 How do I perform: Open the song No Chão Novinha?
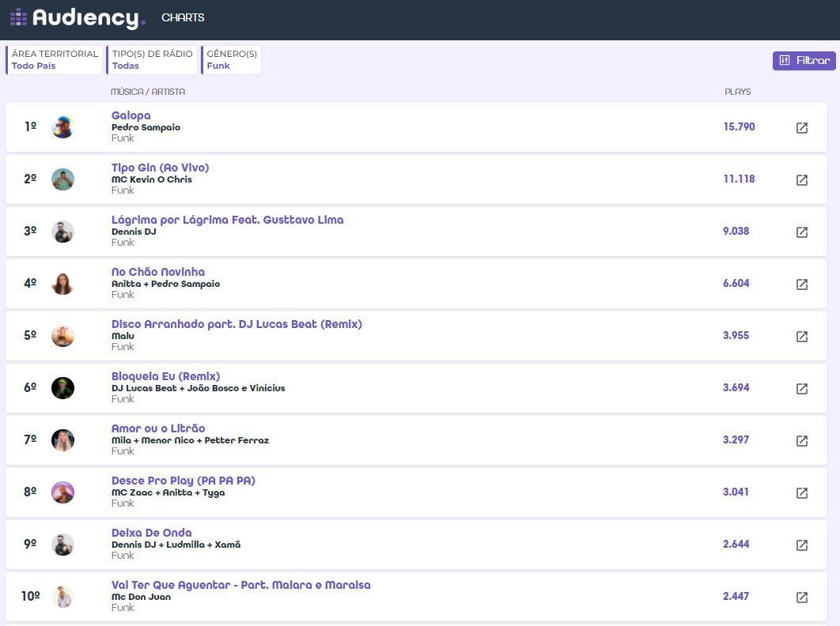click(x=158, y=271)
